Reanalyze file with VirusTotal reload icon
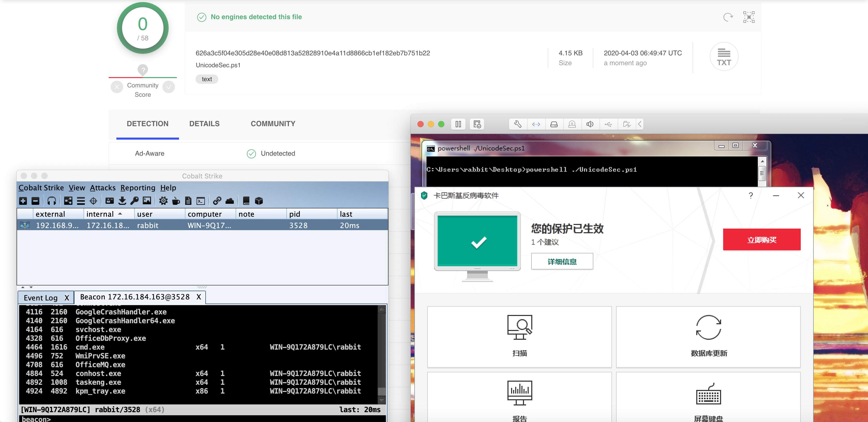The image size is (868, 422). coord(728,17)
